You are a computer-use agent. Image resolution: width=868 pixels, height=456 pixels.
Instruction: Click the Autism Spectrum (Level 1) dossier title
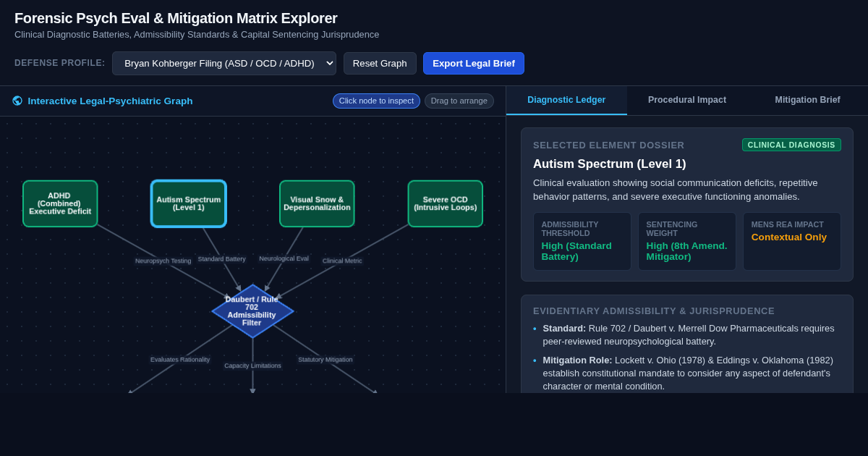point(610,164)
